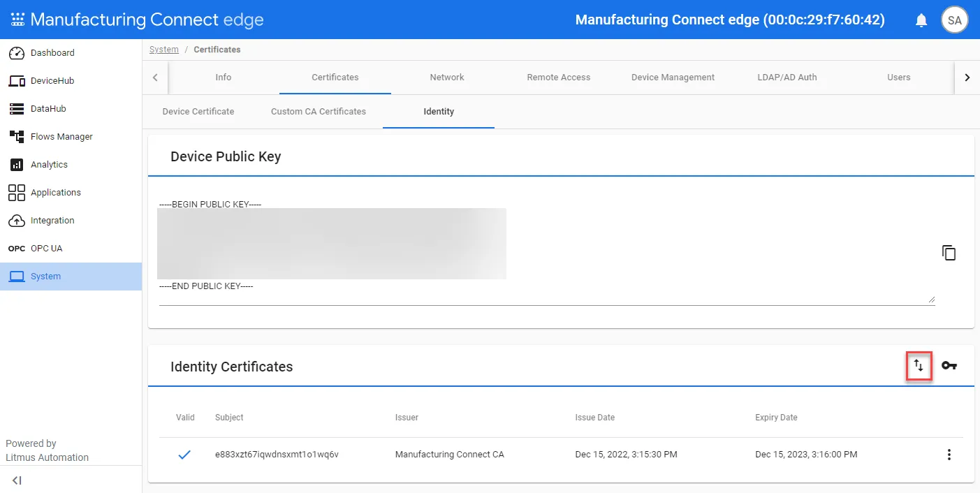The width and height of the screenshot is (980, 493).
Task: Select subject e883xzt67iqwdnsxmt1o1wq6v
Action: (x=277, y=455)
